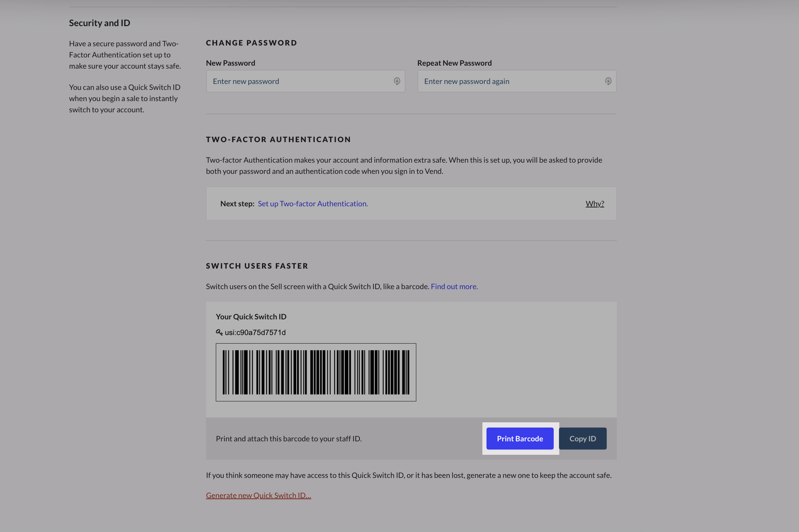Viewport: 799px width, 532px height.
Task: Click the Next step label text
Action: pos(237,204)
